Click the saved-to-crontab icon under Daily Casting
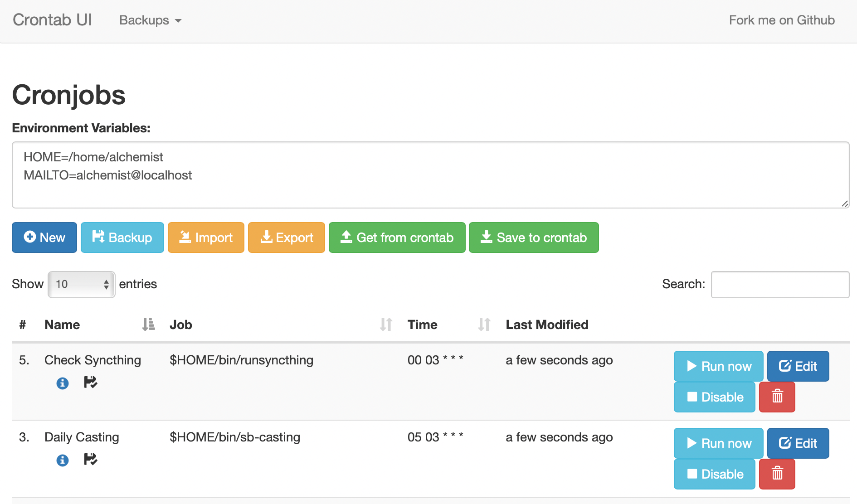The height and width of the screenshot is (504, 857). [91, 460]
